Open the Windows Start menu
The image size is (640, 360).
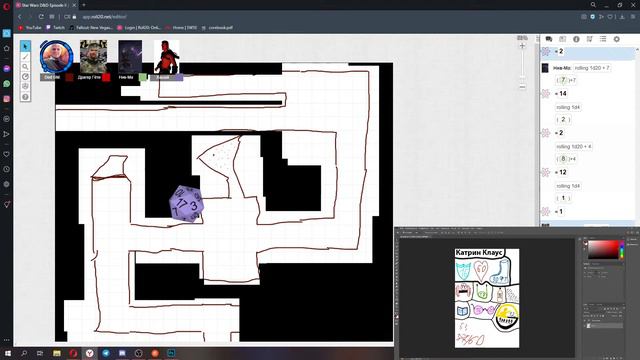pyautogui.click(x=8, y=353)
